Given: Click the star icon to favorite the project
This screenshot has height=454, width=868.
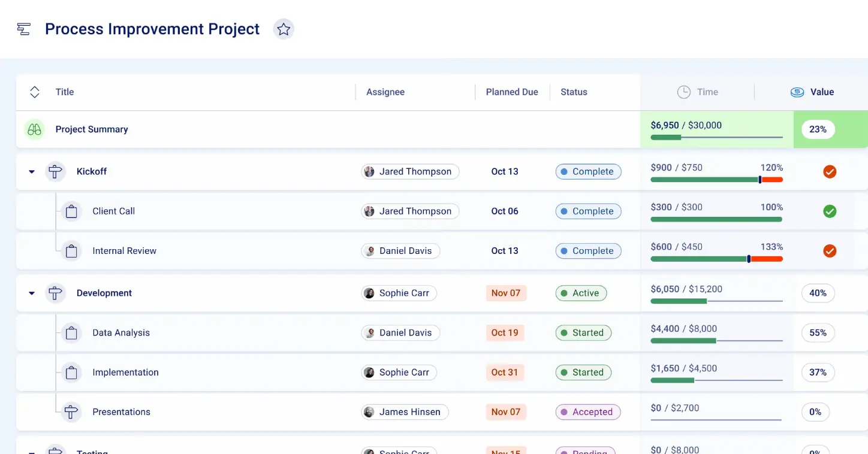Looking at the screenshot, I should pos(284,28).
